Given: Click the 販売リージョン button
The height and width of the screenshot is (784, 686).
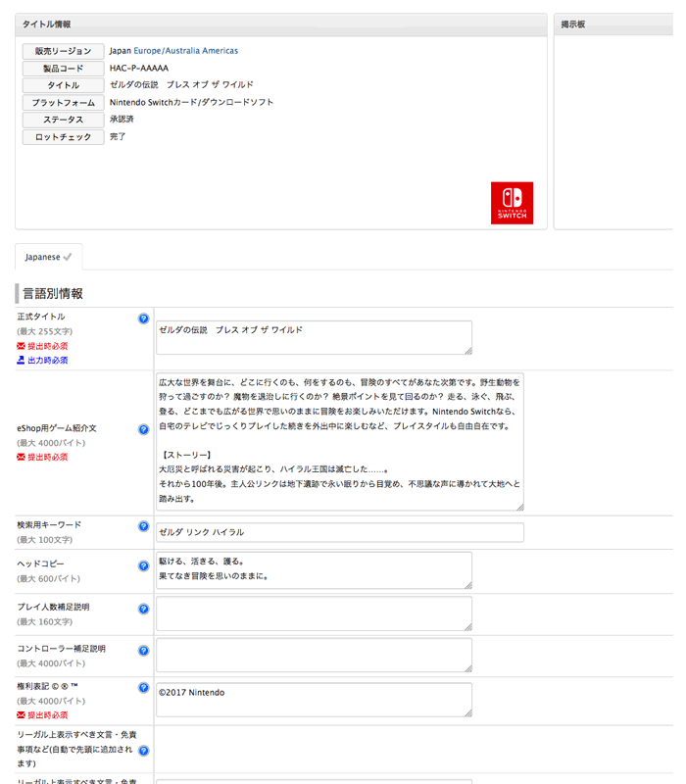Looking at the screenshot, I should tap(63, 51).
